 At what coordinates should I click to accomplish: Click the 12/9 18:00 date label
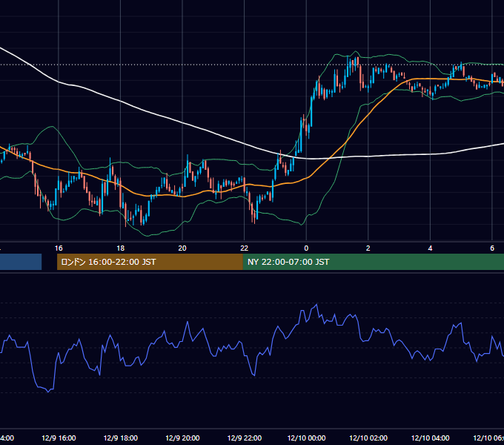(x=121, y=438)
